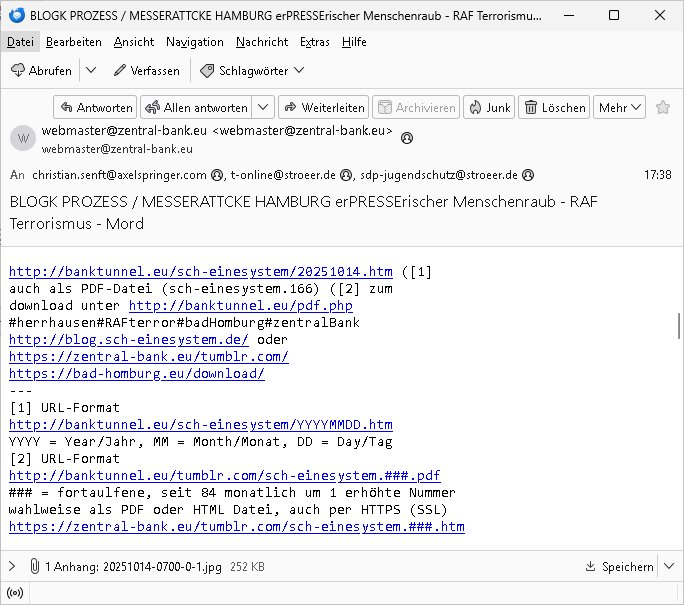684x605 pixels.
Task: Click Allen antworten reply-all button
Action: coord(196,108)
